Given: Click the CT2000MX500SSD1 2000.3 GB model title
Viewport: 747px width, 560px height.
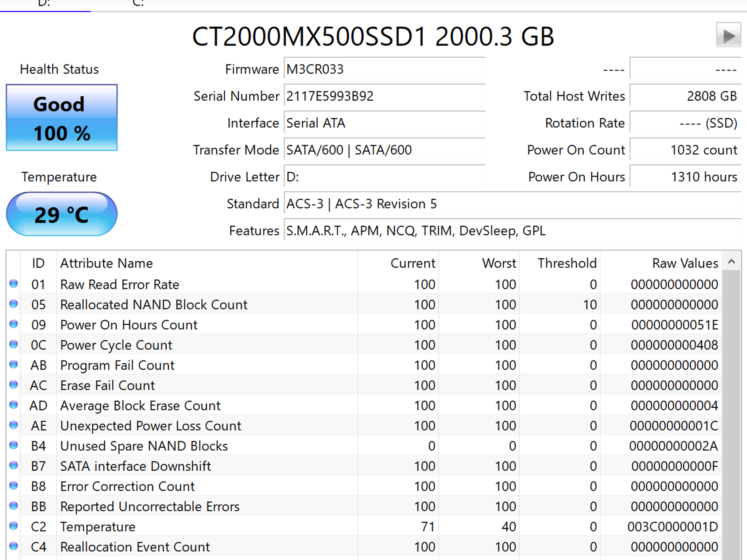Looking at the screenshot, I should point(373,36).
